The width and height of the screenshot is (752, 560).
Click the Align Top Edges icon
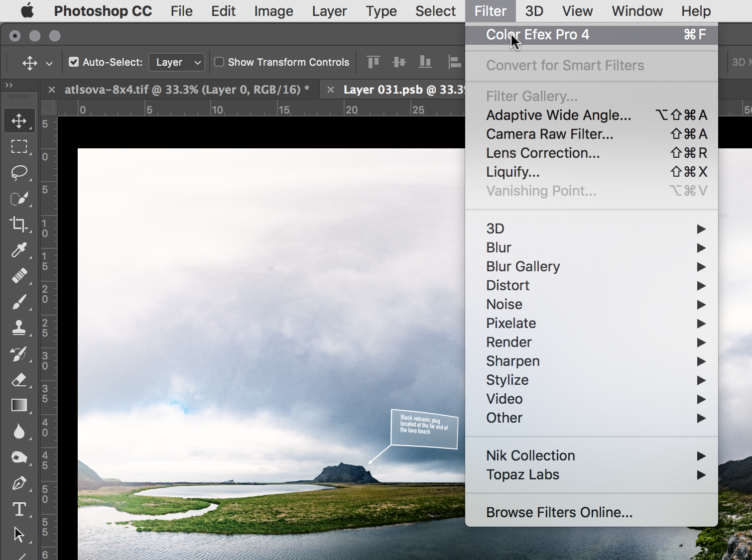coord(373,62)
